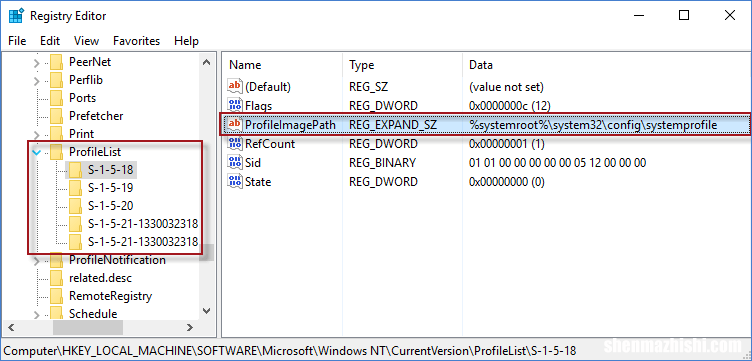
Task: Open the Favorites menu
Action: coord(137,41)
